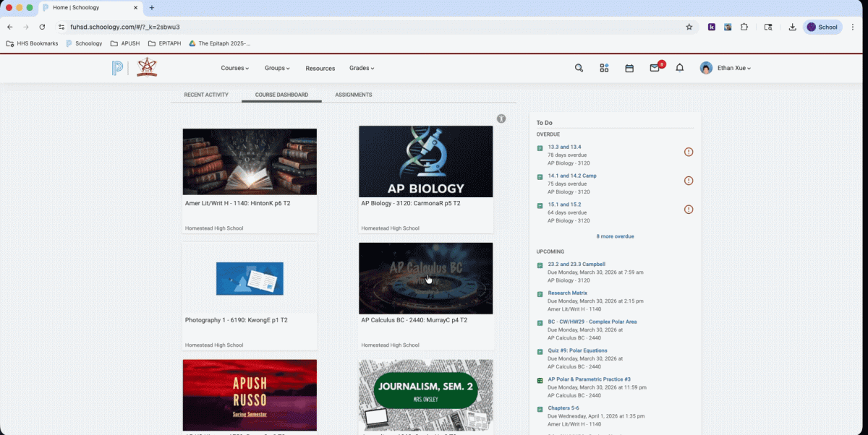Open the Photography 1 course thumbnail

coord(250,278)
